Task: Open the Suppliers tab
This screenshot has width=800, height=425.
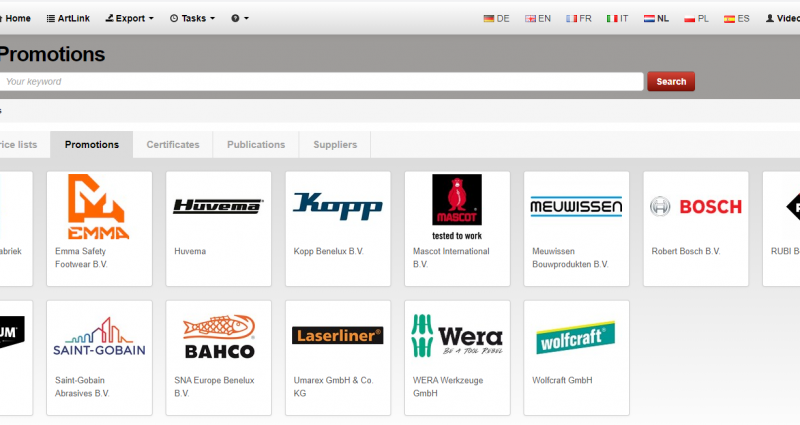Action: tap(335, 145)
